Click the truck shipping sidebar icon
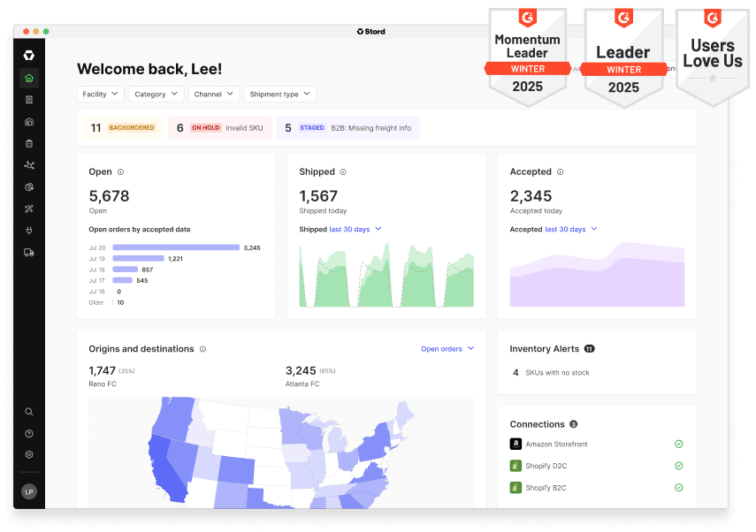 click(29, 253)
